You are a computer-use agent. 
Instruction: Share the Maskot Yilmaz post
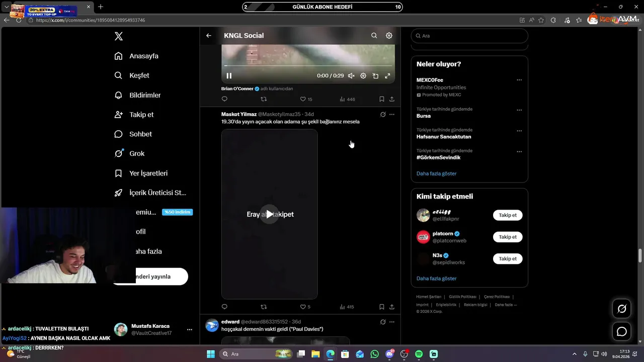pos(392,307)
